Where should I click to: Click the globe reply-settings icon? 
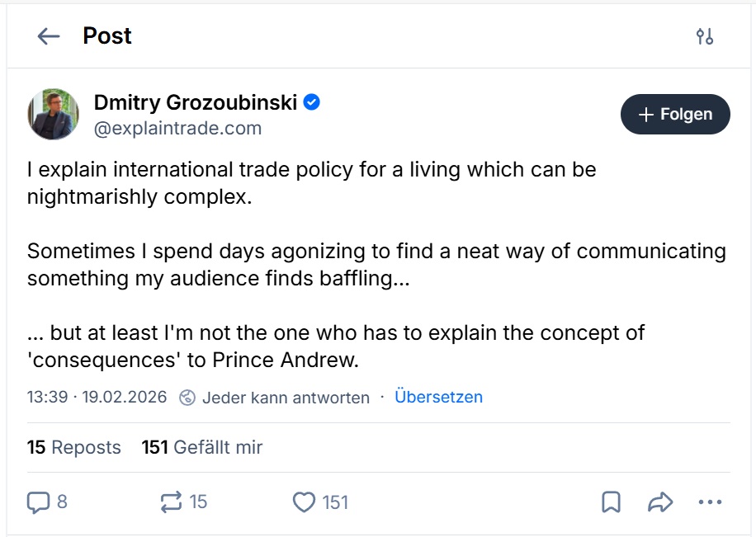pyautogui.click(x=187, y=398)
